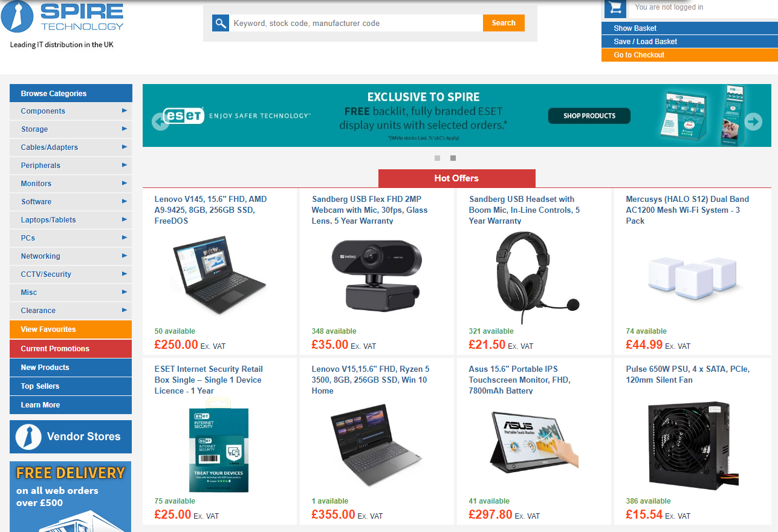Expand the Components category arrow

coord(125,111)
